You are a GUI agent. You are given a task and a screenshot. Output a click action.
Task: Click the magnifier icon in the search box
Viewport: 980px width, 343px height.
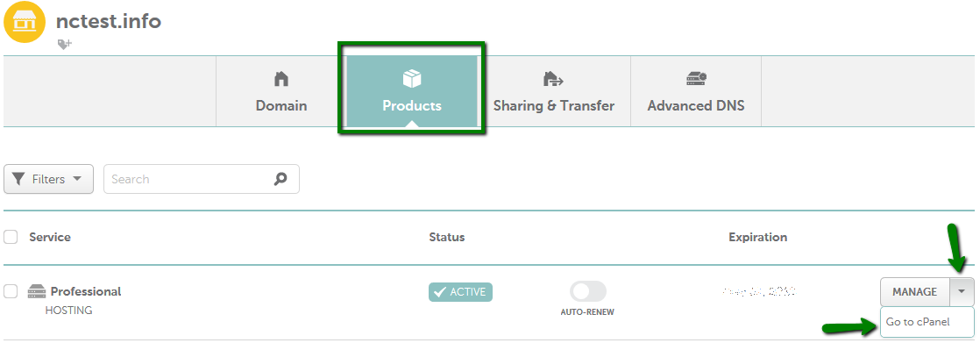tap(281, 179)
